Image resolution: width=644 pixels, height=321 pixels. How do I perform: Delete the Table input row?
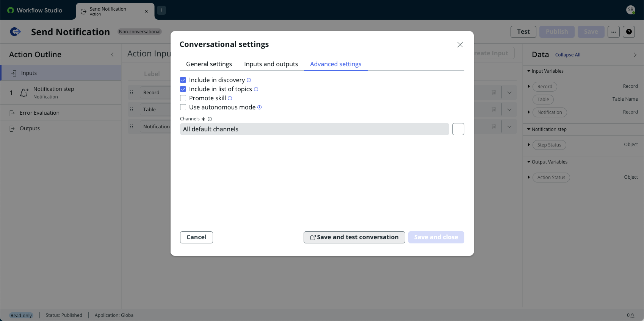coord(494,109)
